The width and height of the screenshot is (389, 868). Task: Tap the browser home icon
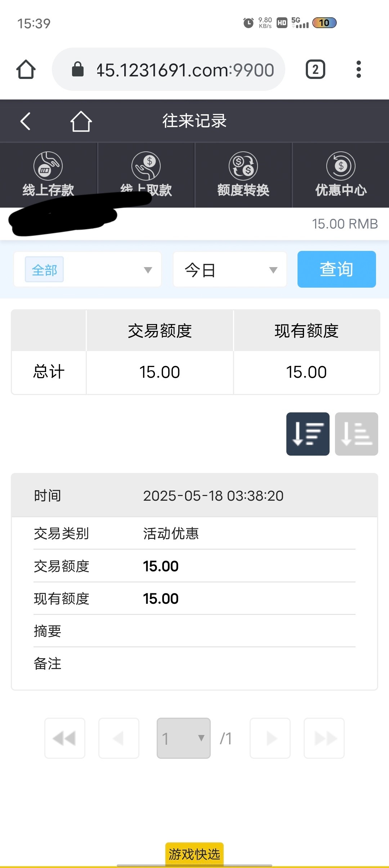[26, 69]
